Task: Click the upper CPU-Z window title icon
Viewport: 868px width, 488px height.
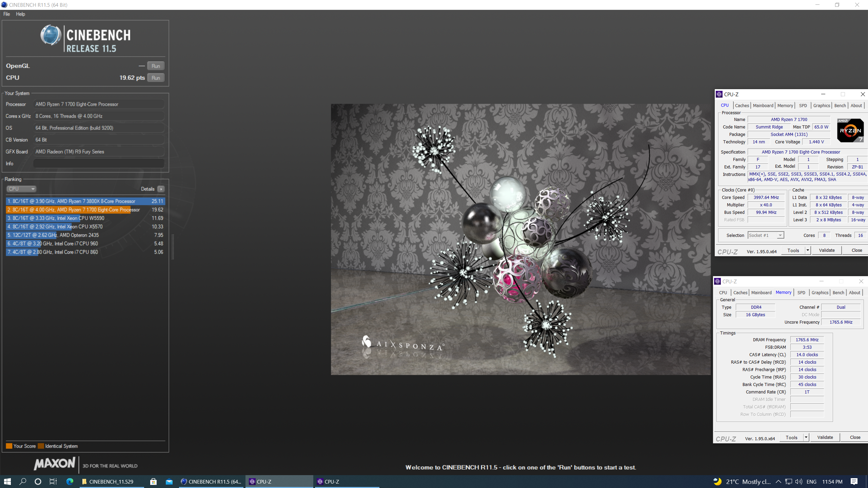Action: click(x=719, y=94)
